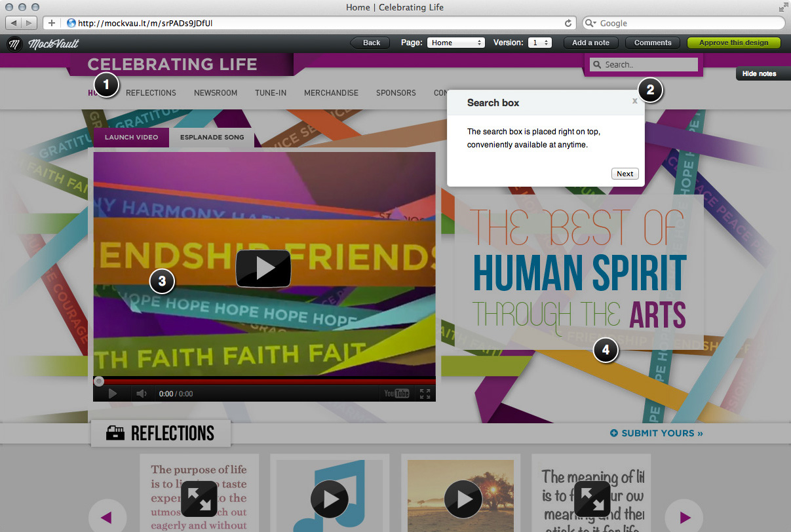Go back using Safari's back arrow
This screenshot has width=791, height=532.
[14, 23]
